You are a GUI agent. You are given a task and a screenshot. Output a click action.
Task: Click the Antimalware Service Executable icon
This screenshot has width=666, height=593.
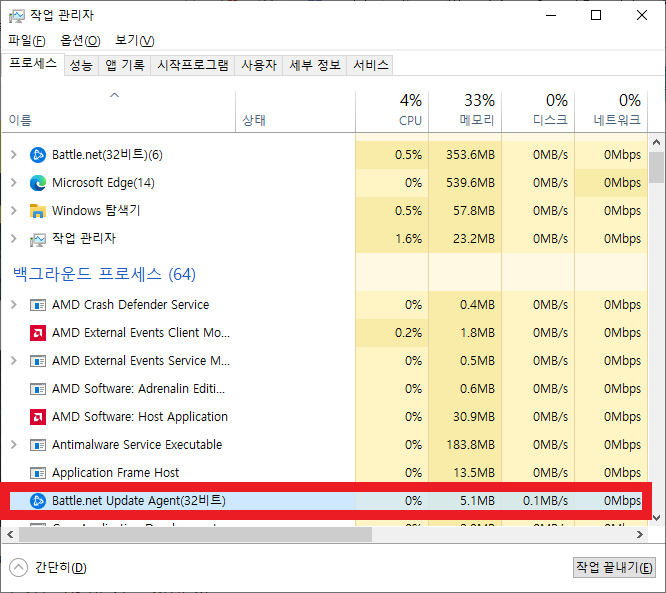38,445
